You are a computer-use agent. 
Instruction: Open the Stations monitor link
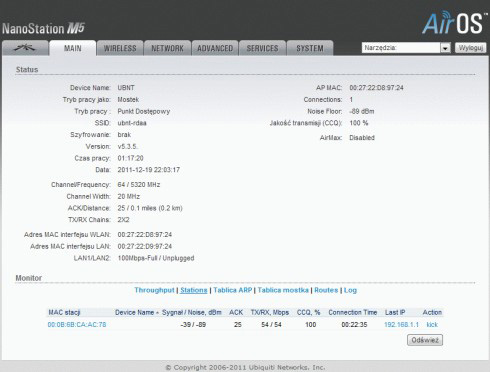[194, 290]
